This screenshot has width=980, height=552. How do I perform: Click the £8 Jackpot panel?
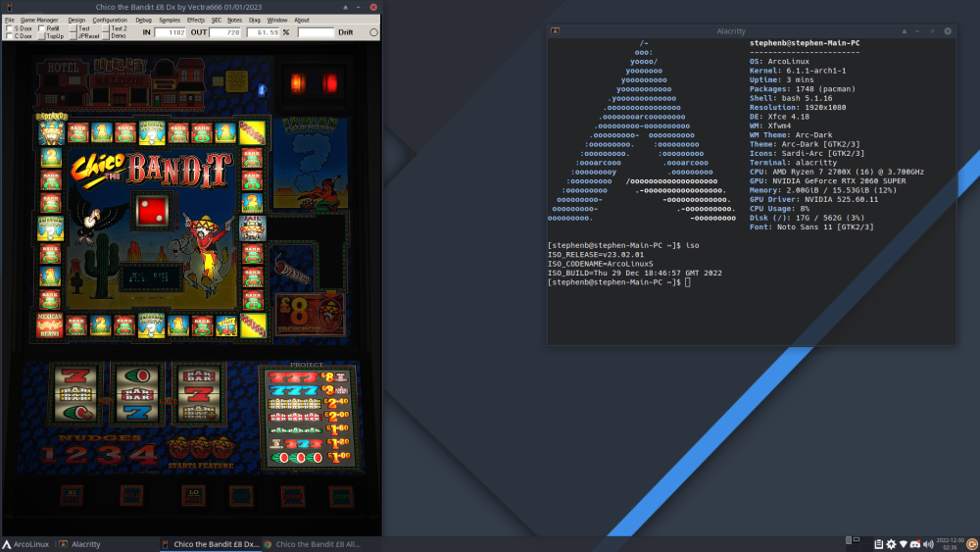[310, 314]
